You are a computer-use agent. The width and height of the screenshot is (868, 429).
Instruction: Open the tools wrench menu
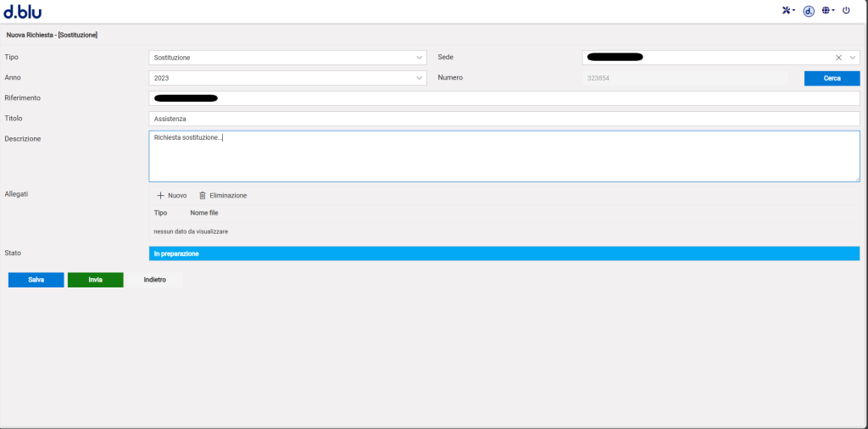[787, 10]
